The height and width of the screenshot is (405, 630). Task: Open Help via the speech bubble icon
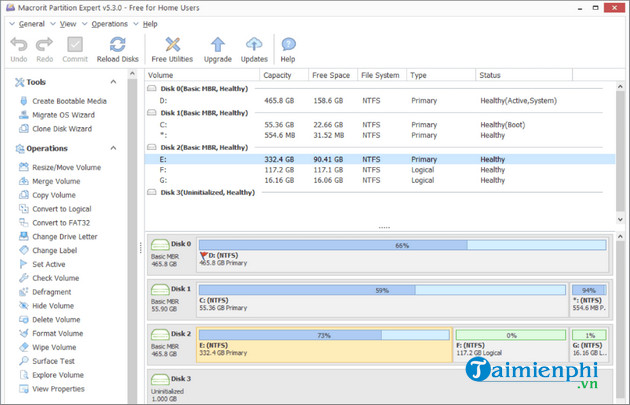(288, 44)
